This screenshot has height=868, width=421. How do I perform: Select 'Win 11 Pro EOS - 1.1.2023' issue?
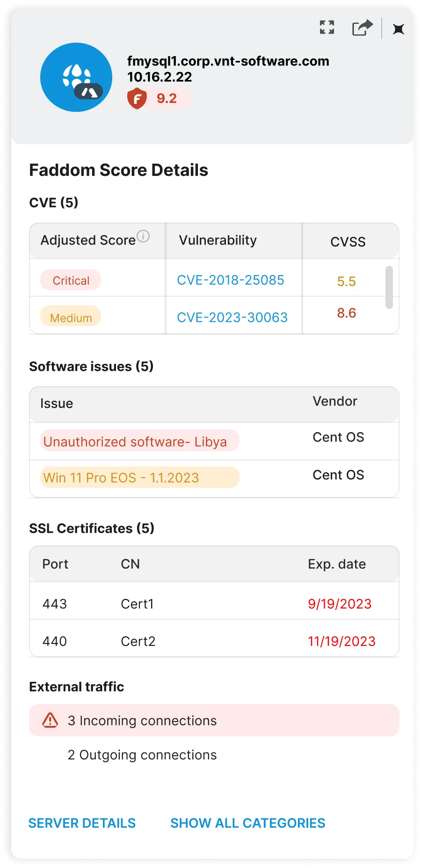tap(139, 477)
